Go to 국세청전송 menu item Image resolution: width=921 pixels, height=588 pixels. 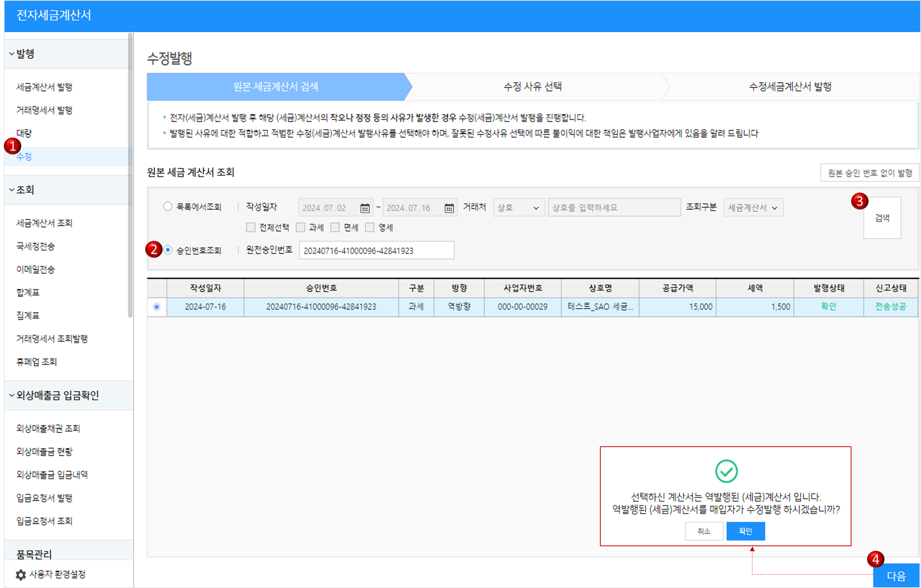(x=35, y=246)
